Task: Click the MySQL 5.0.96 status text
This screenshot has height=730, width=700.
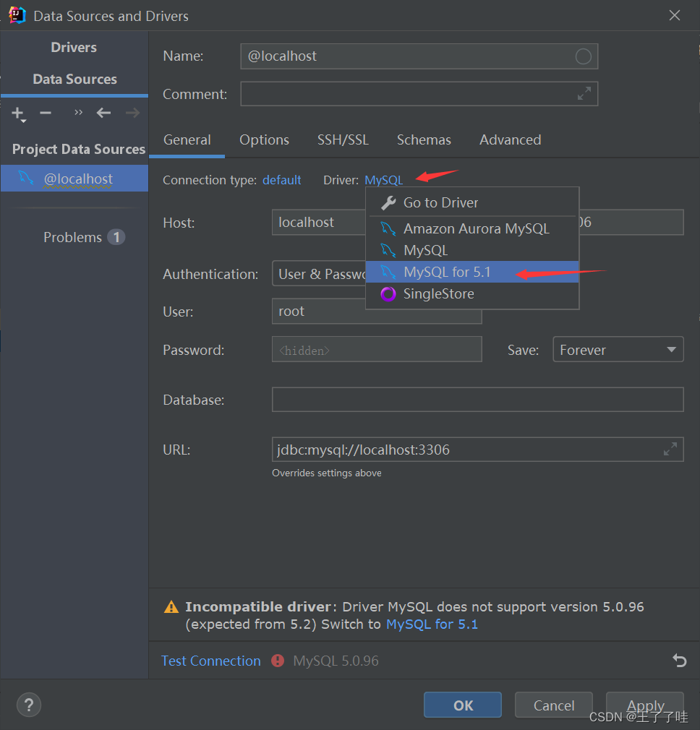Action: (336, 661)
